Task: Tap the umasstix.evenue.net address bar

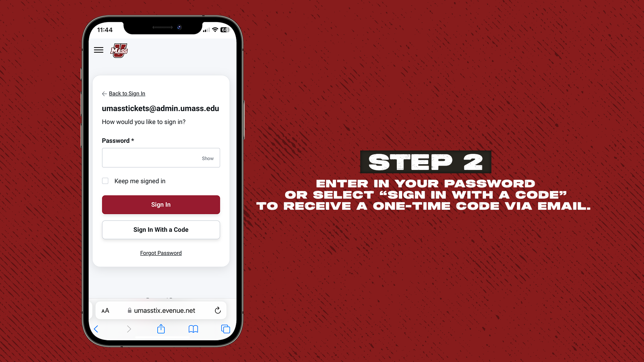Action: pyautogui.click(x=161, y=310)
